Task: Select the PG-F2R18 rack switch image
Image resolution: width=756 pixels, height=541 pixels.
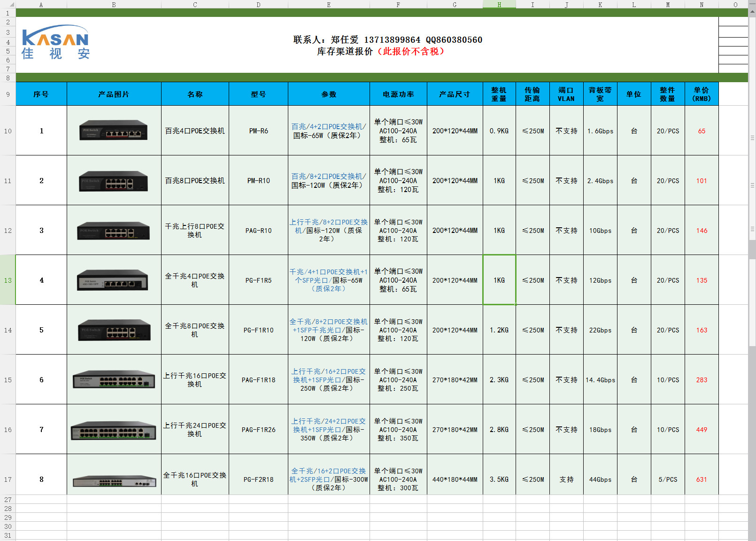Action: click(x=114, y=481)
